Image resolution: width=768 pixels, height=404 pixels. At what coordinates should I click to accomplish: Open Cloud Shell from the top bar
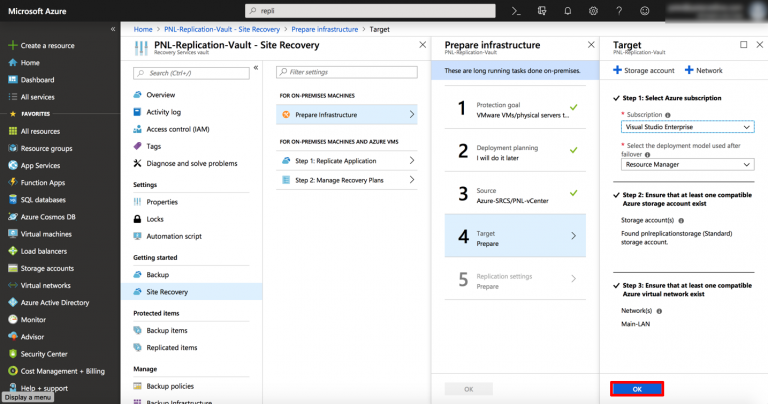click(516, 11)
